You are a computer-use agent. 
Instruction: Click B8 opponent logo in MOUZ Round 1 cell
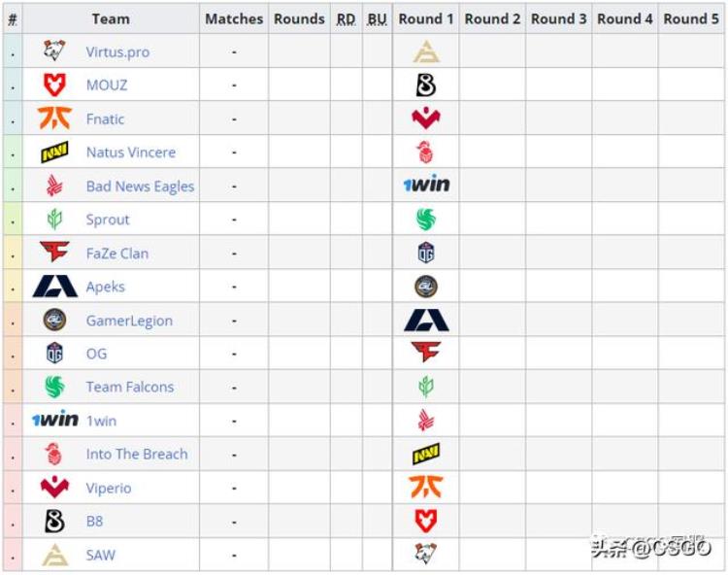[x=426, y=85]
